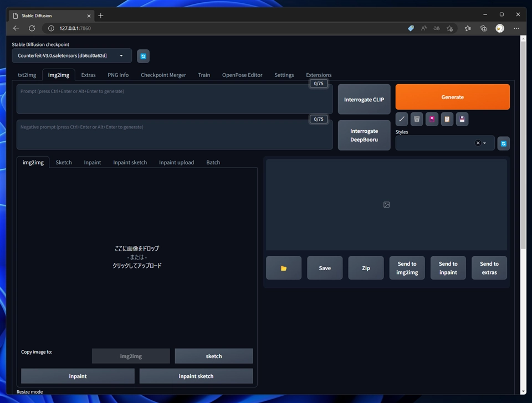Click the translate page icon
532x403 pixels.
tap(437, 28)
